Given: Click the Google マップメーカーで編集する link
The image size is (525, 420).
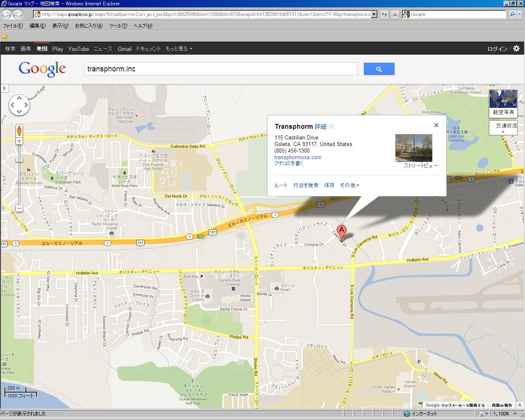Looking at the screenshot, I should point(455,405).
